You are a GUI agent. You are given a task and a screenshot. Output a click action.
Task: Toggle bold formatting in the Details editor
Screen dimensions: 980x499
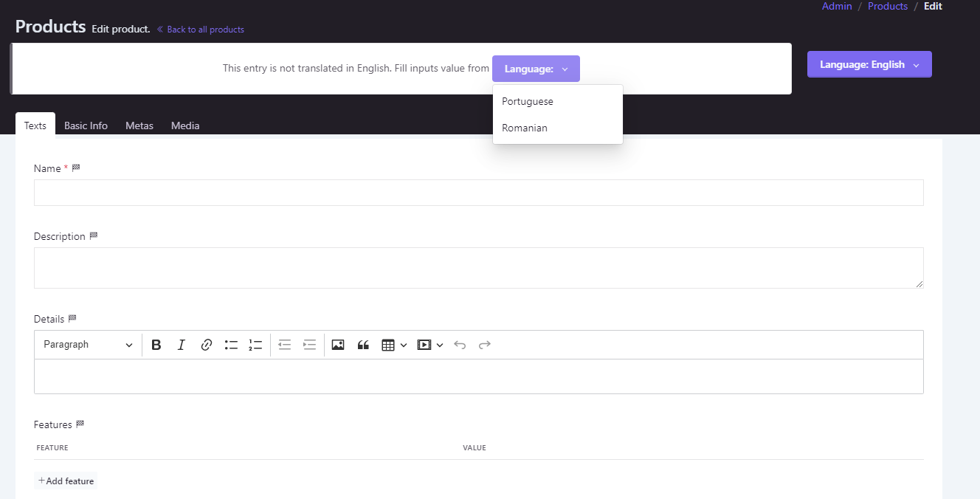click(x=156, y=344)
